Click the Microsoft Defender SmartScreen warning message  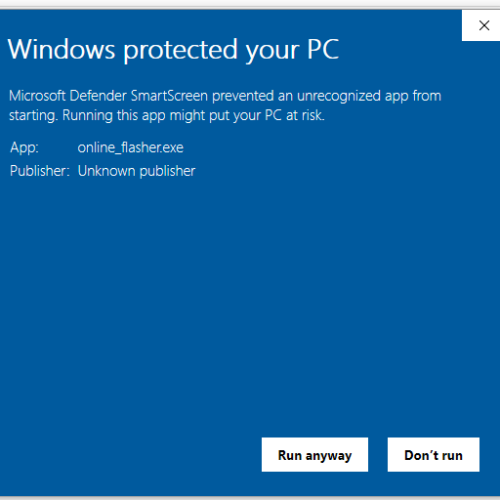tap(225, 106)
